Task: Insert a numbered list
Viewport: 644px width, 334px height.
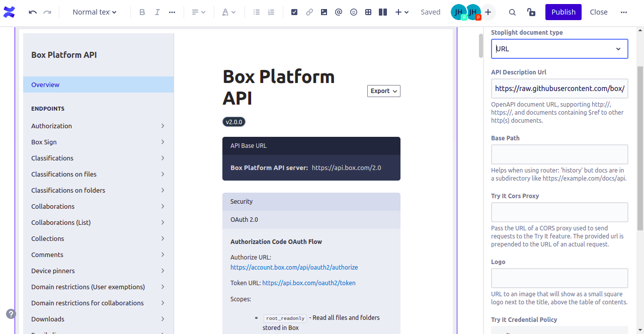Action: [x=271, y=12]
